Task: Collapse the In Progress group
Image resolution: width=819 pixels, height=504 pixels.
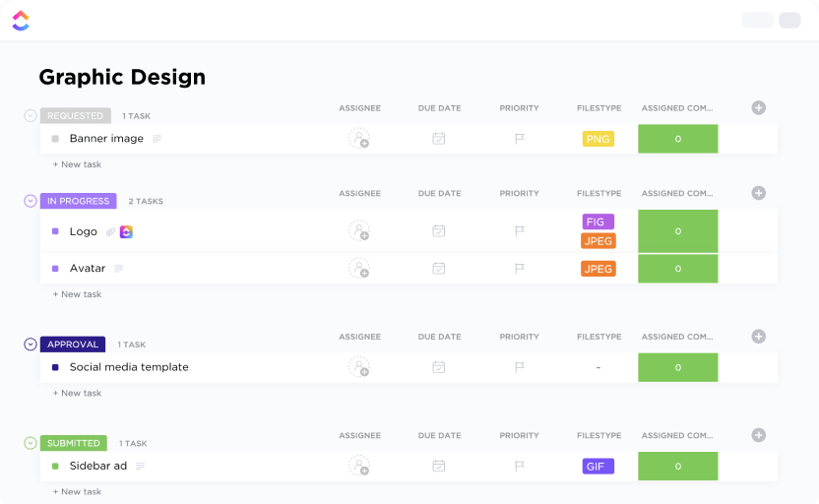Action: pyautogui.click(x=31, y=201)
